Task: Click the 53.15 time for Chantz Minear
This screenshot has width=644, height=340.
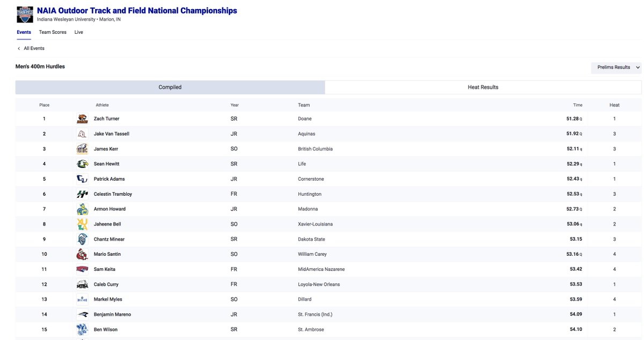Action: pyautogui.click(x=576, y=239)
